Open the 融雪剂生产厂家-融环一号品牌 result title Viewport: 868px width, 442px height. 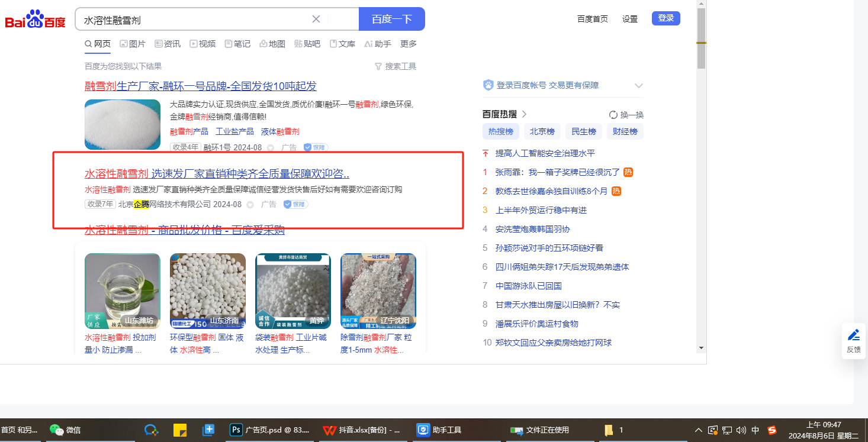pyautogui.click(x=201, y=86)
